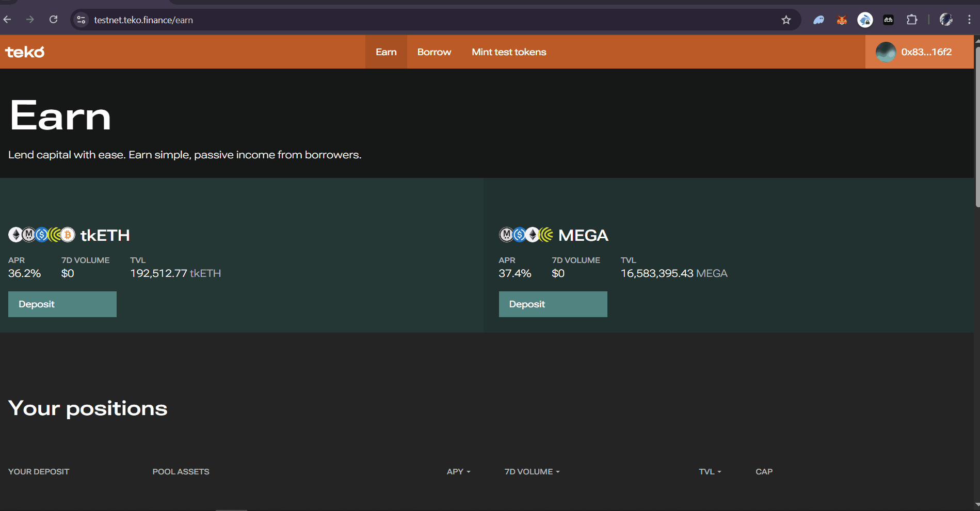Viewport: 980px width, 511px height.
Task: Sort positions by APY
Action: (459, 472)
